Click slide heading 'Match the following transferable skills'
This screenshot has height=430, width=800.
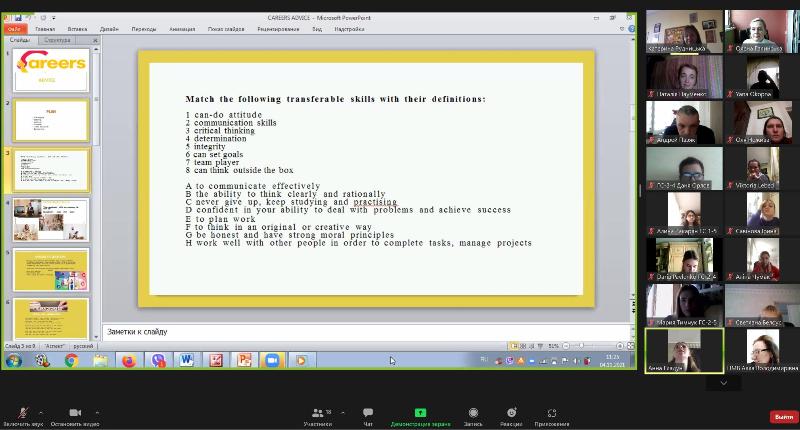point(336,99)
